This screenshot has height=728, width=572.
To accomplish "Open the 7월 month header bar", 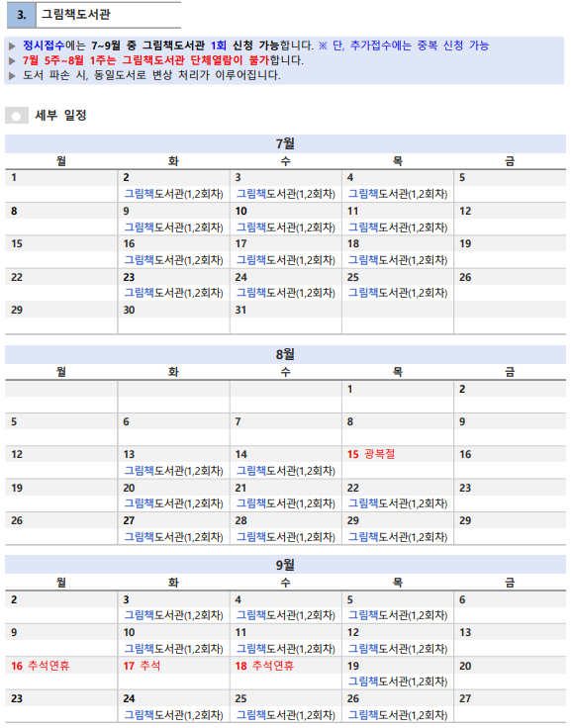I will tap(285, 144).
